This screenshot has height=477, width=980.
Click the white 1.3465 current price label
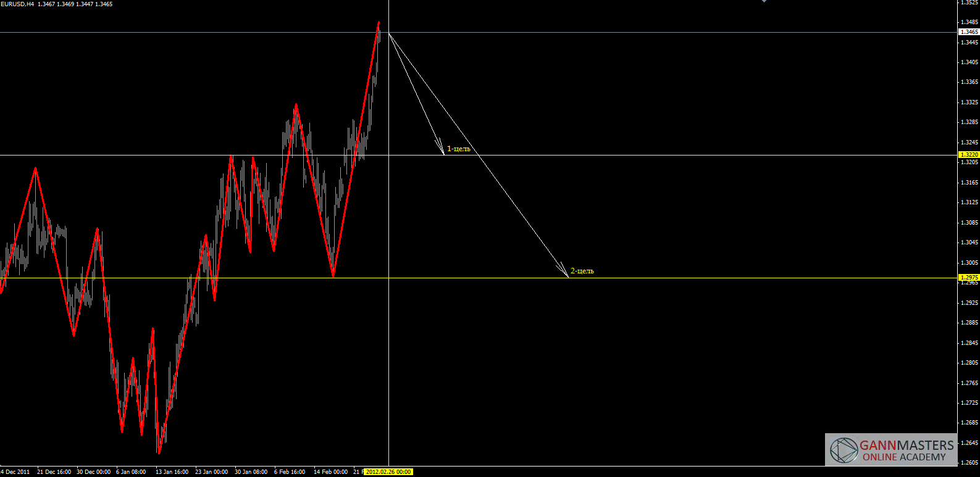pos(968,31)
